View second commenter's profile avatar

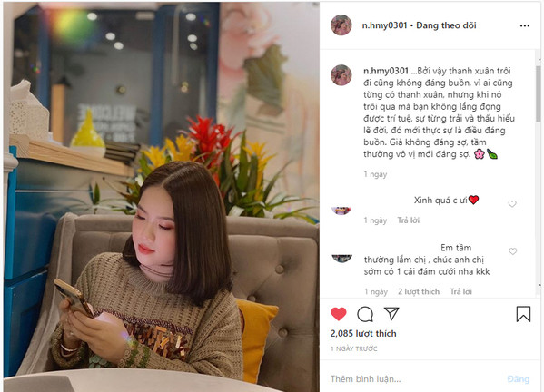click(x=341, y=259)
